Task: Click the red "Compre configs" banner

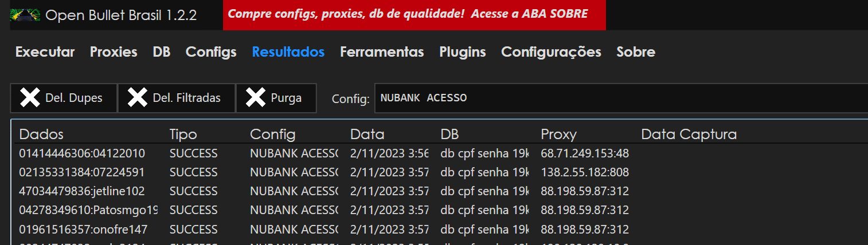Action: click(414, 14)
